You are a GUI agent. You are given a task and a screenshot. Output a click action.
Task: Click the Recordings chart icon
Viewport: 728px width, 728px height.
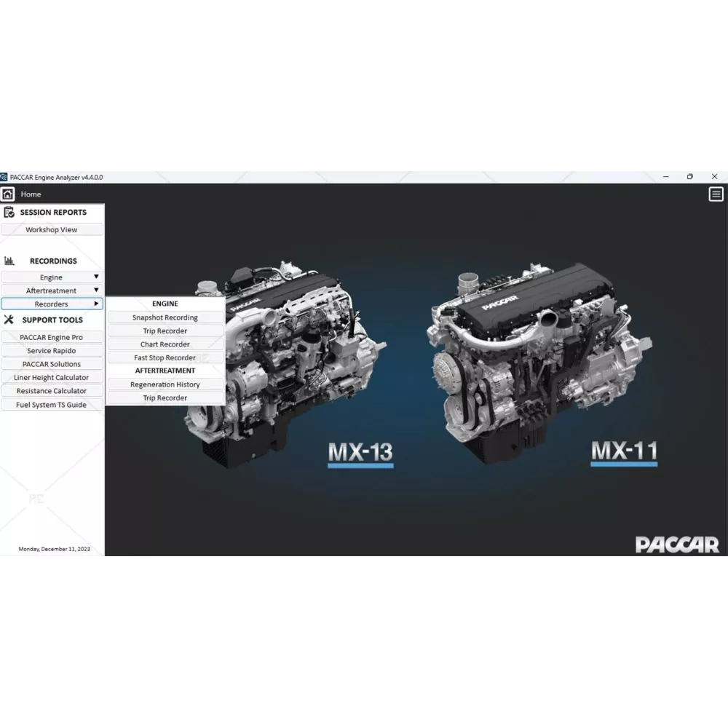point(9,261)
